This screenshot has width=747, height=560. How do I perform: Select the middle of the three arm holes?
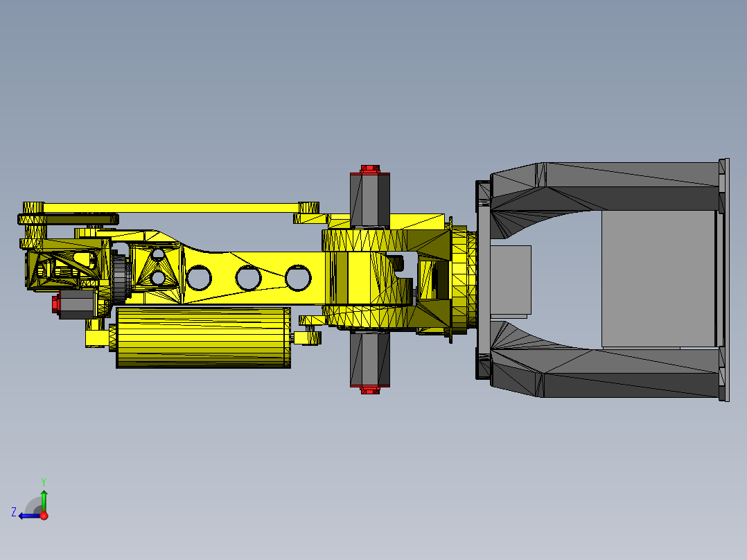click(x=248, y=278)
